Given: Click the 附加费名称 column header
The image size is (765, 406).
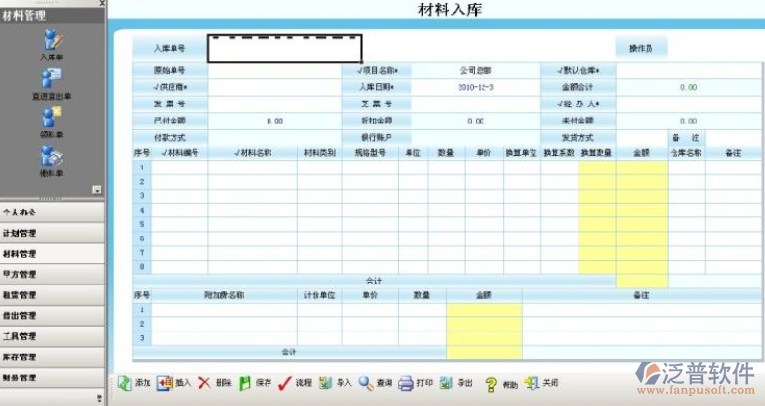Looking at the screenshot, I should pos(224,295).
